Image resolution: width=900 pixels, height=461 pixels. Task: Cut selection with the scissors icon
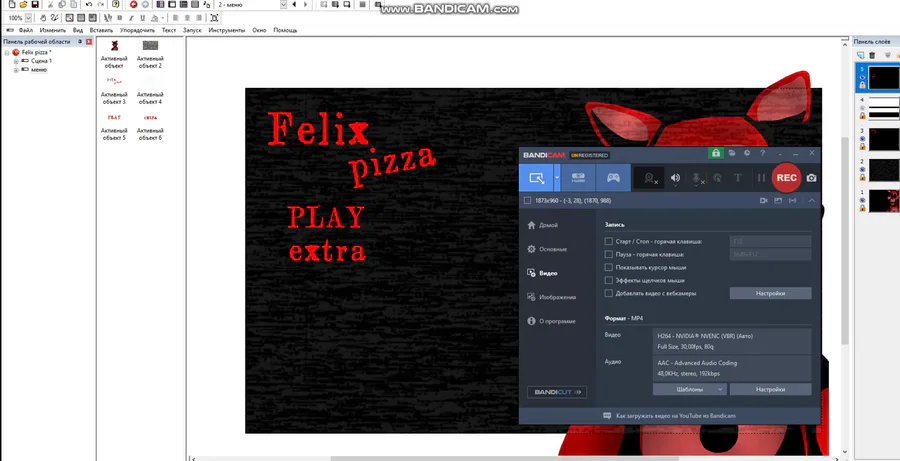click(x=51, y=4)
